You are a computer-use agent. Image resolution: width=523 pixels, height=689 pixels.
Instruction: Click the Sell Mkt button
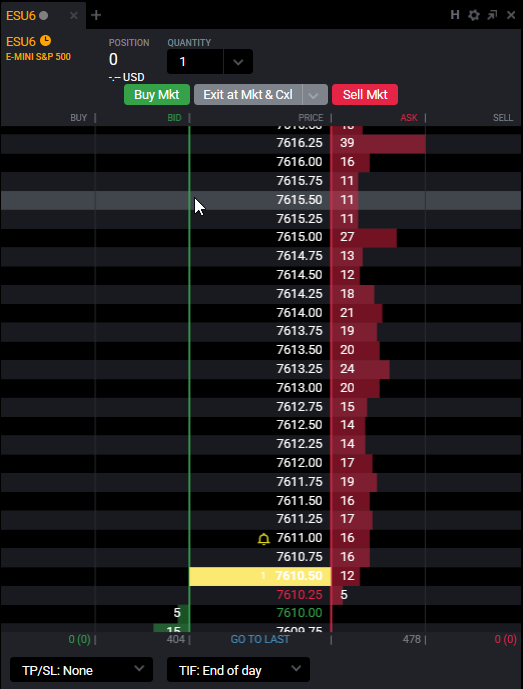(365, 94)
